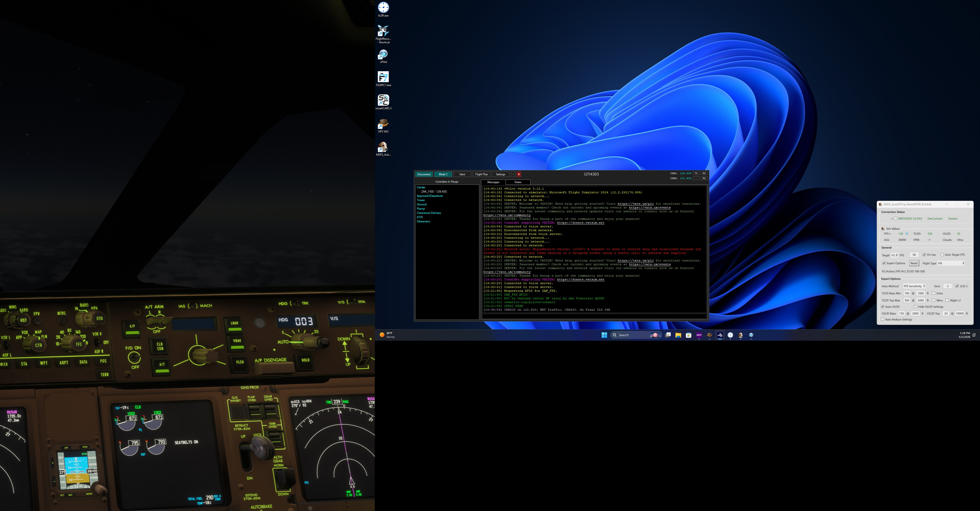Open the MSFS_AutoFPS desktop shortcut
This screenshot has width=980, height=511.
click(x=383, y=149)
